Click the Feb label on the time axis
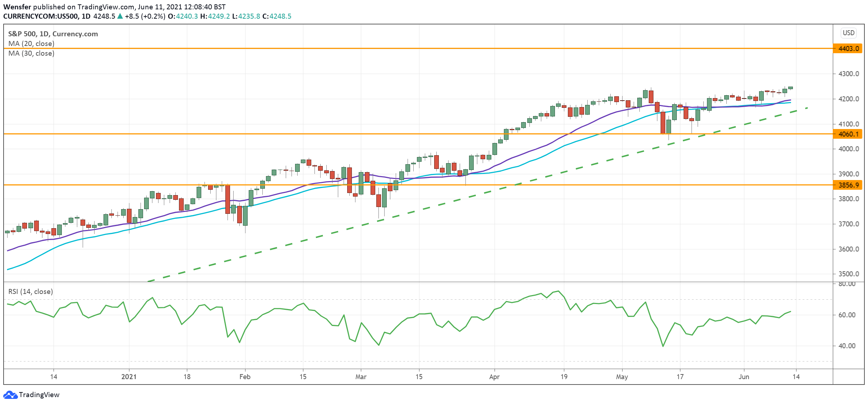Screen dimensions: 868x405 click(245, 377)
